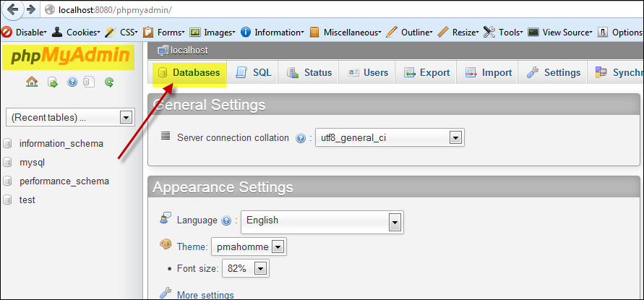The image size is (644, 300).
Task: Switch to the Databases tab
Action: (189, 73)
